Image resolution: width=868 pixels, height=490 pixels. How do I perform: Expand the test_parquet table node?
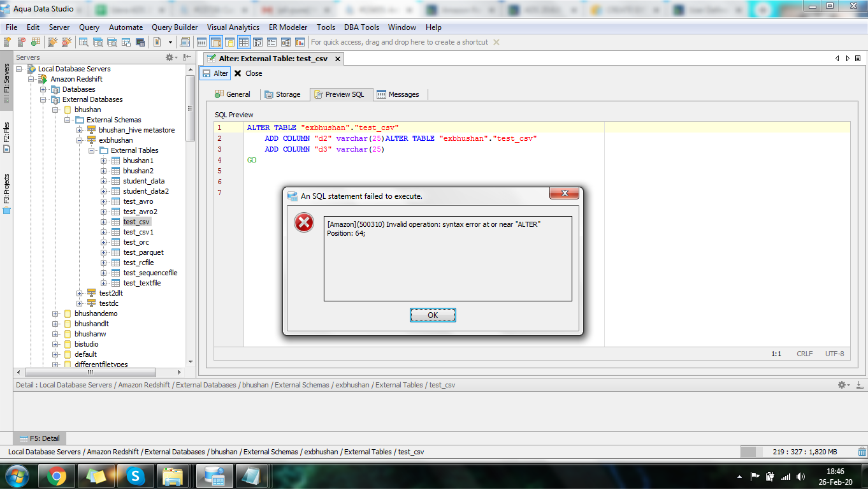click(104, 252)
